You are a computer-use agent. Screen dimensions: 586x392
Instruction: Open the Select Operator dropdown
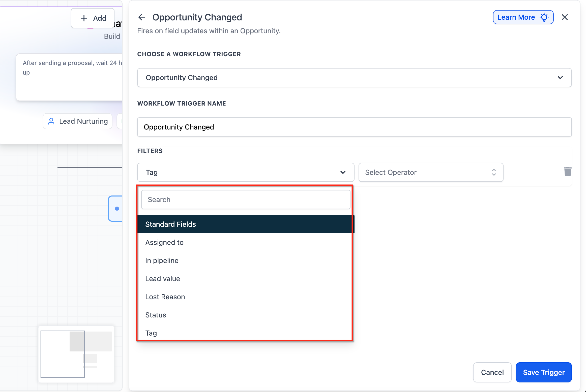tap(431, 172)
